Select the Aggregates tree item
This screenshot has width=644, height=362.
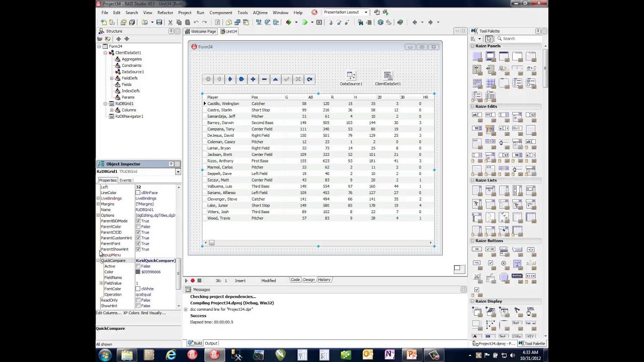click(131, 59)
